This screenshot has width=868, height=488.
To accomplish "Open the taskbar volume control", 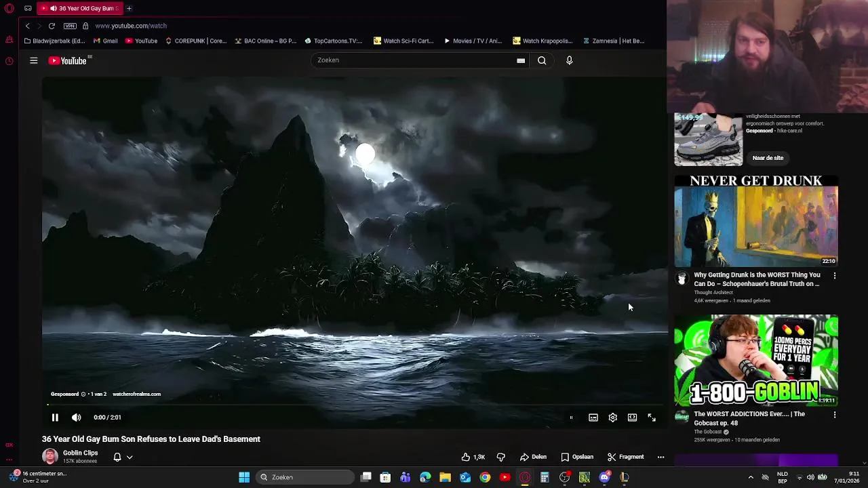I will click(810, 477).
